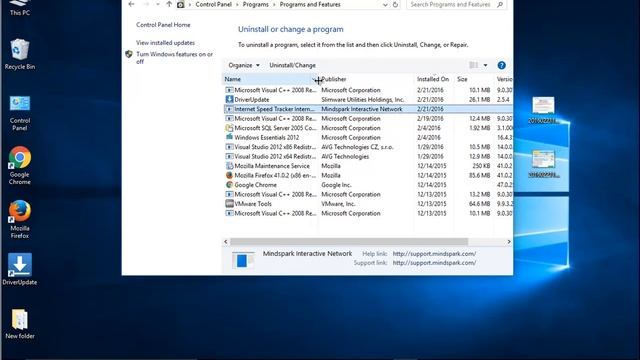Launch Mozilla Firefox from the desktop
Image resolution: width=640 pixels, height=360 pixels.
click(20, 219)
